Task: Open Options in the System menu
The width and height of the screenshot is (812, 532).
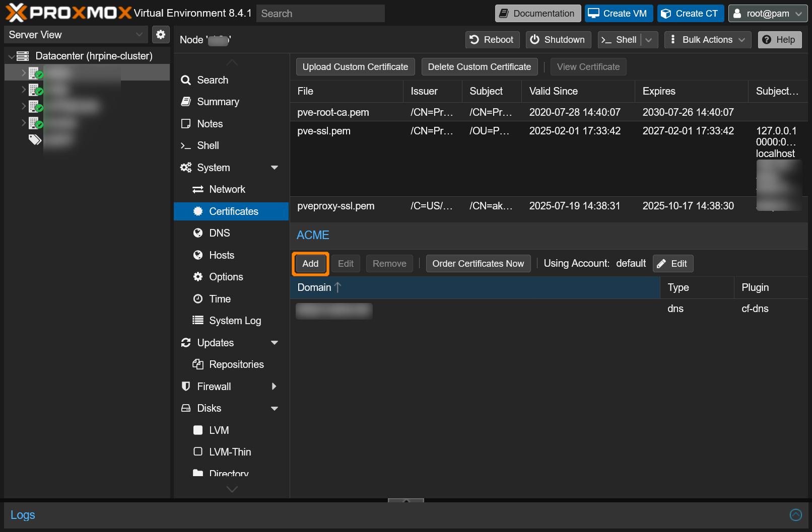Action: (x=225, y=277)
